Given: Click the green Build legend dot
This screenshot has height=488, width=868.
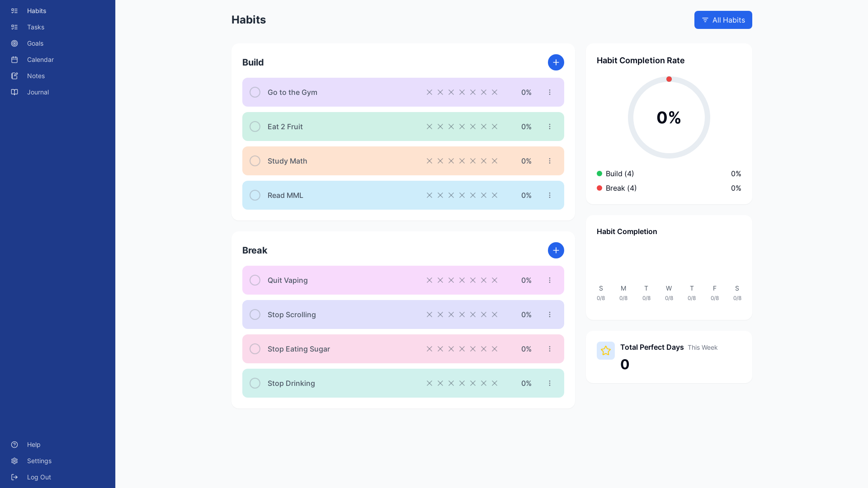Looking at the screenshot, I should point(599,174).
